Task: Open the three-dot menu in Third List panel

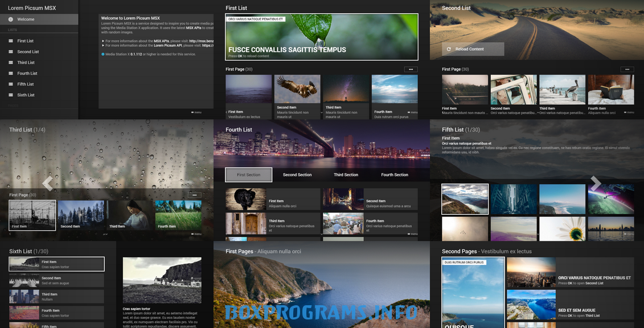Action: click(x=194, y=195)
